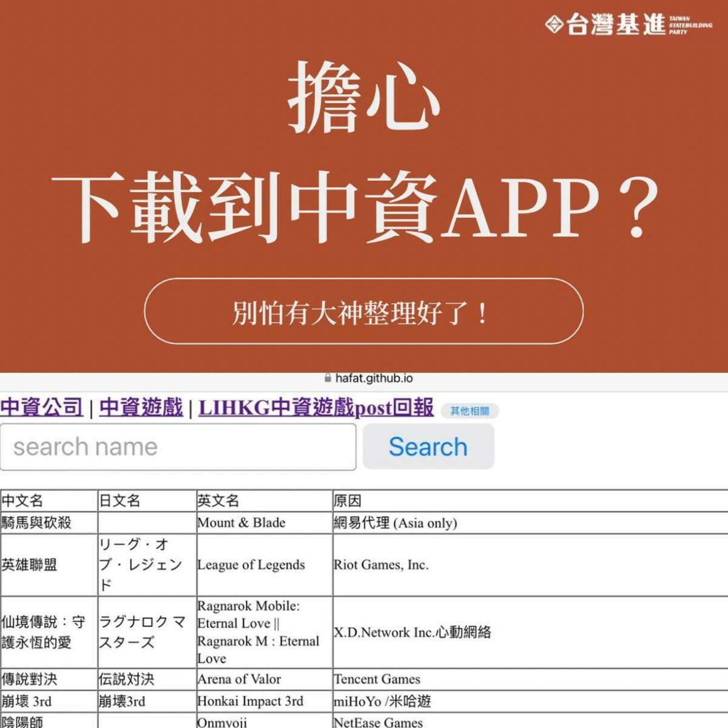728x728 pixels.
Task: Click the miHoYo /米哈遊 cell
Action: (x=530, y=701)
